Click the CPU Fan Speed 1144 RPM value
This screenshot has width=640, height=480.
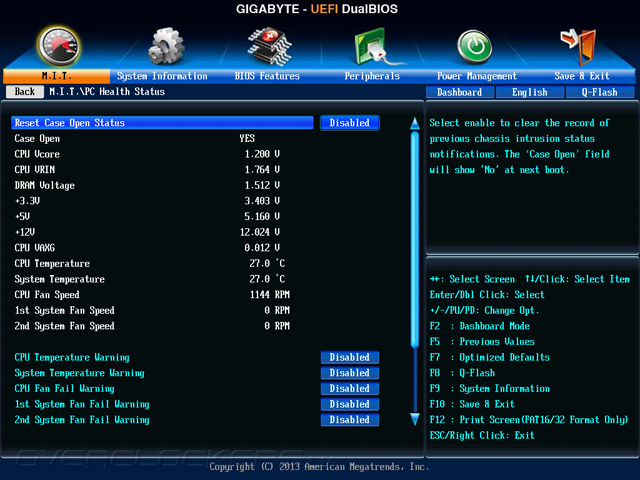click(270, 295)
